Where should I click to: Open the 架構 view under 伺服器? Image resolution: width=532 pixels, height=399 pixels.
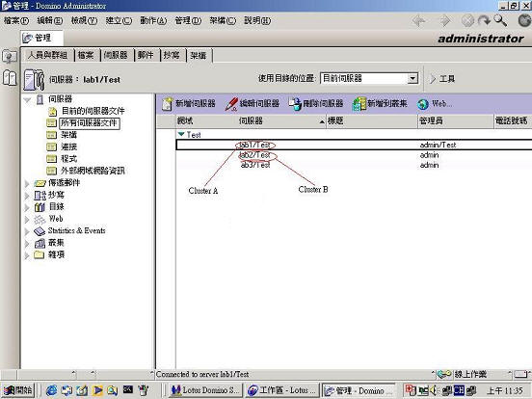click(68, 135)
